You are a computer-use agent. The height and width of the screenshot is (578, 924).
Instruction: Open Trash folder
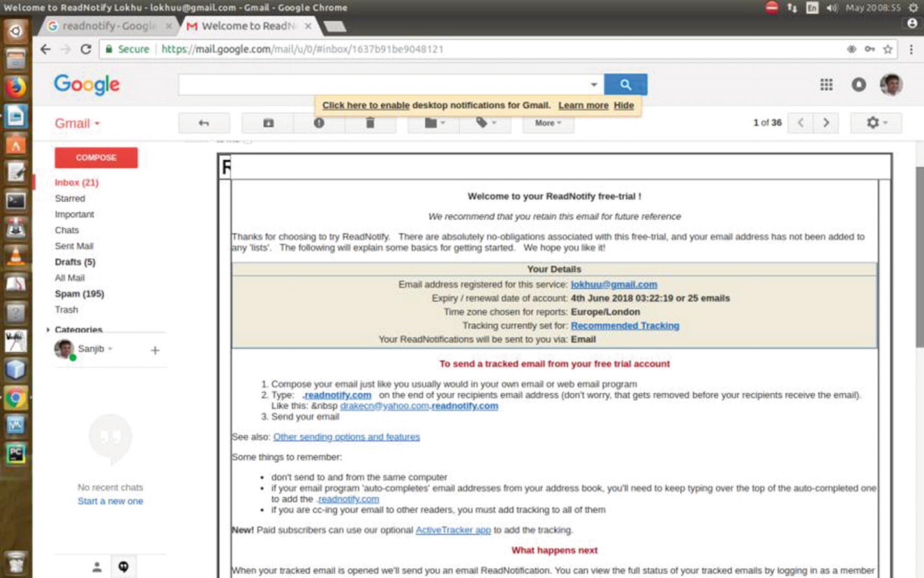(66, 310)
